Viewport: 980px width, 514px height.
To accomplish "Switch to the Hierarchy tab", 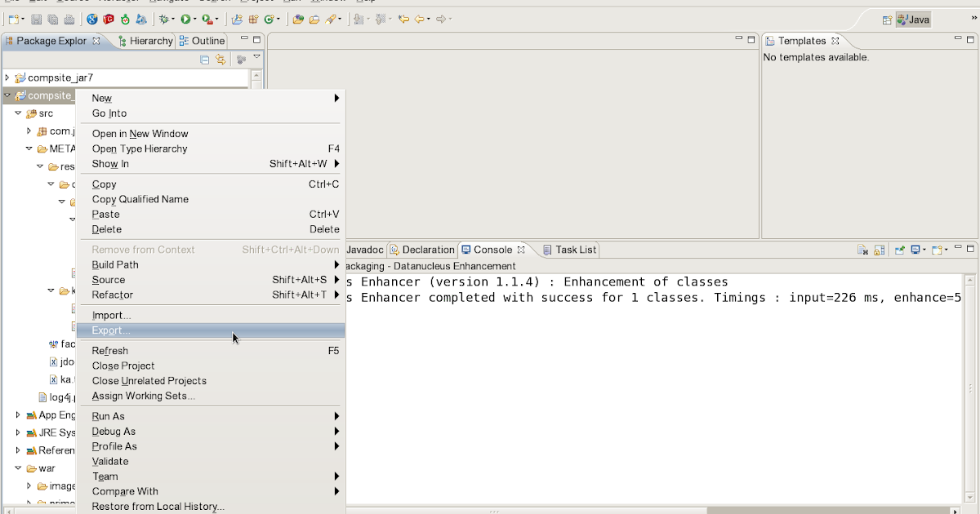I will tap(145, 41).
